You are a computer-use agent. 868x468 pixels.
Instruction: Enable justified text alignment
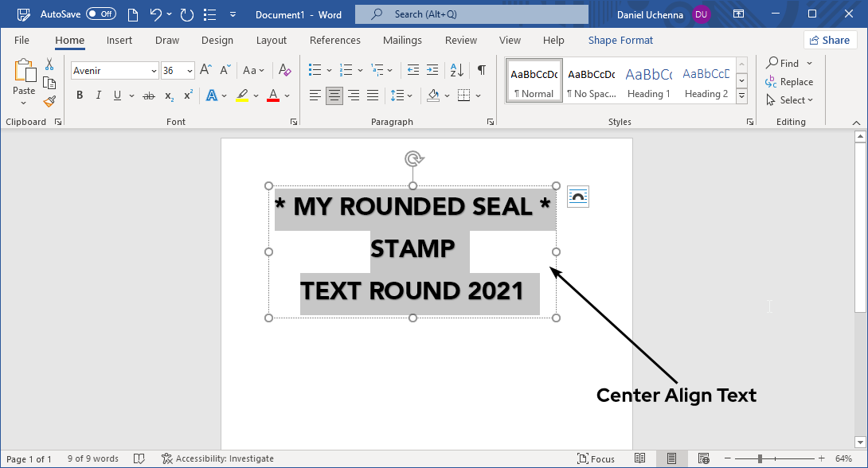point(373,95)
